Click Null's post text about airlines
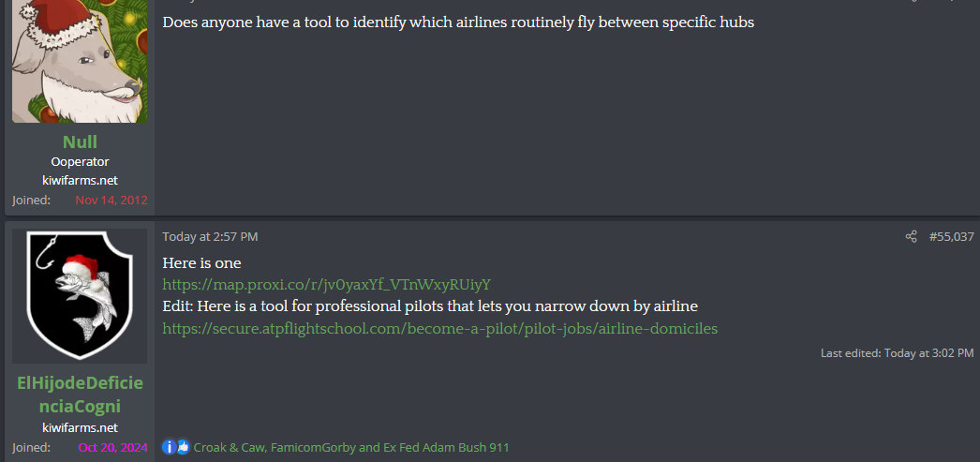 [458, 22]
